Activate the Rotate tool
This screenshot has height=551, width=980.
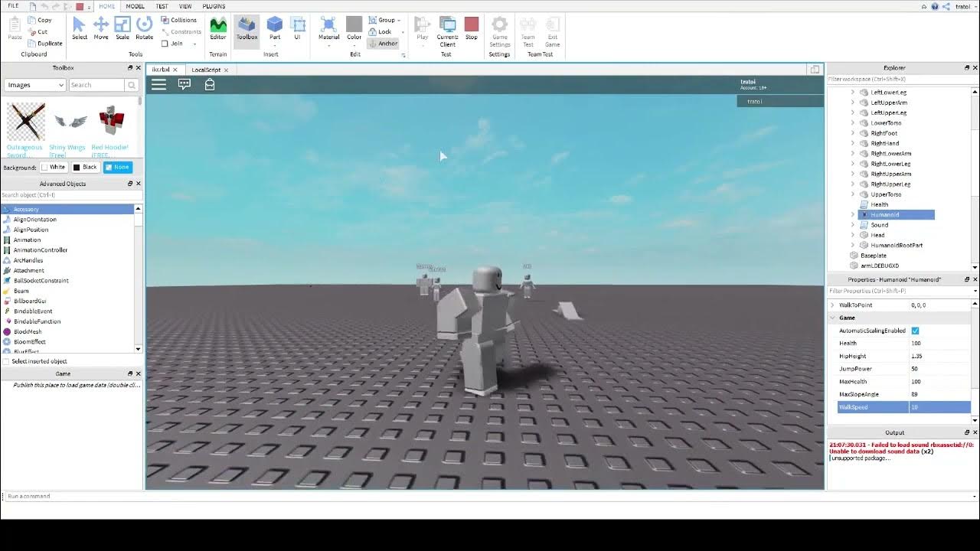point(144,28)
